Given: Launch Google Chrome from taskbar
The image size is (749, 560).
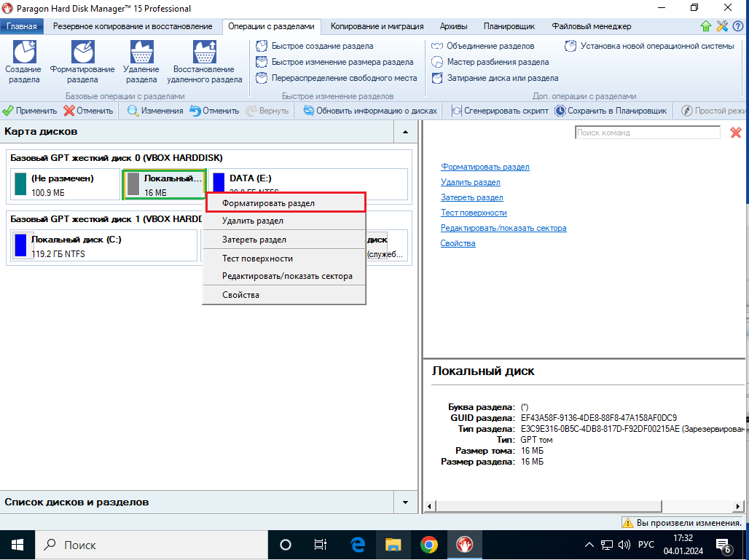Looking at the screenshot, I should [429, 545].
